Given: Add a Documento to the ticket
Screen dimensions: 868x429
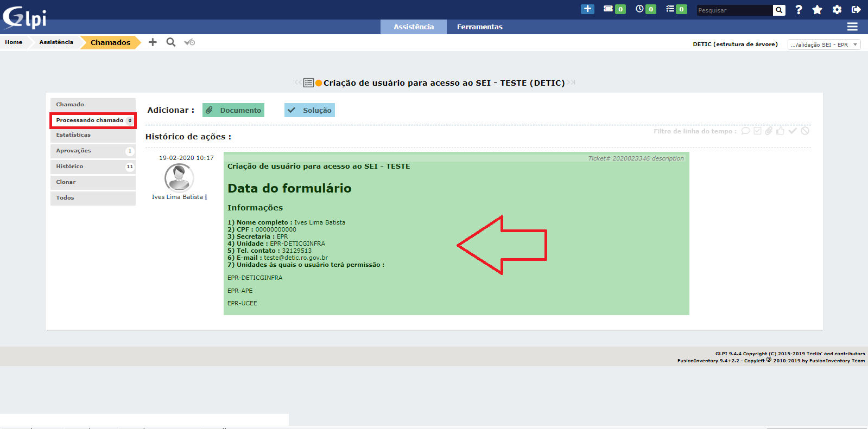Looking at the screenshot, I should [x=233, y=110].
